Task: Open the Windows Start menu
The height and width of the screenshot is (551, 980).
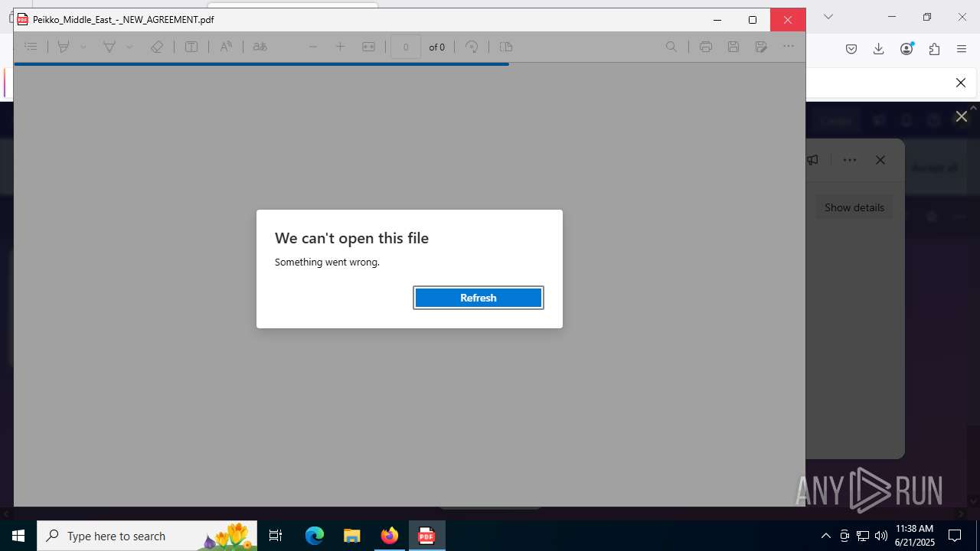Action: tap(18, 536)
